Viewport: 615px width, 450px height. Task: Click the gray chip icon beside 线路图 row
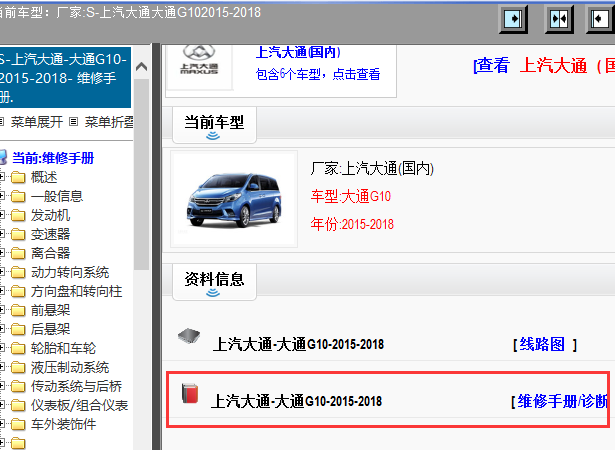(x=189, y=336)
